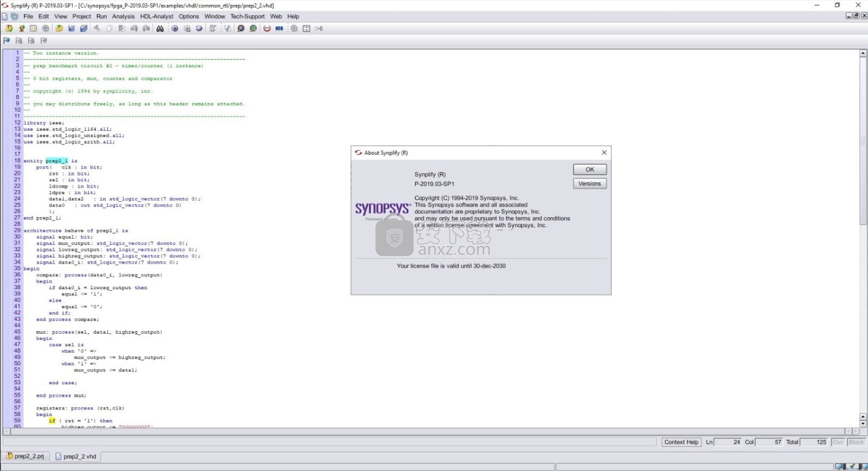
Task: Open the Project menu
Action: (x=81, y=16)
